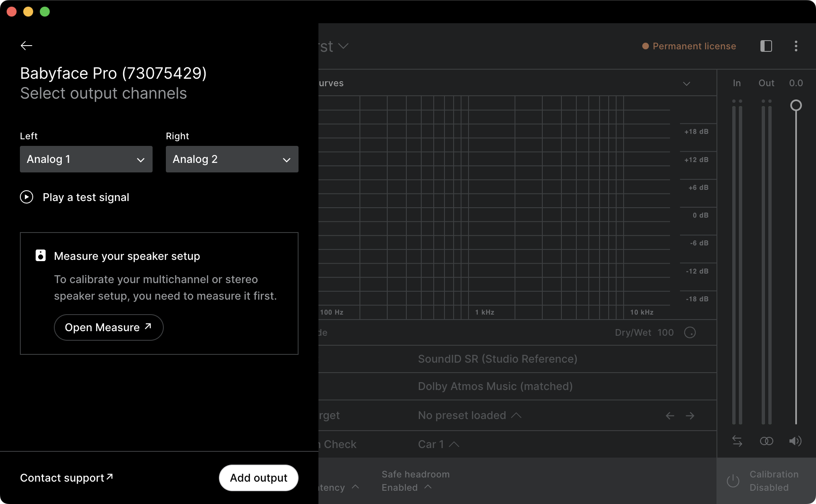Click the back arrow icon
Image resolution: width=816 pixels, height=504 pixels.
click(27, 46)
